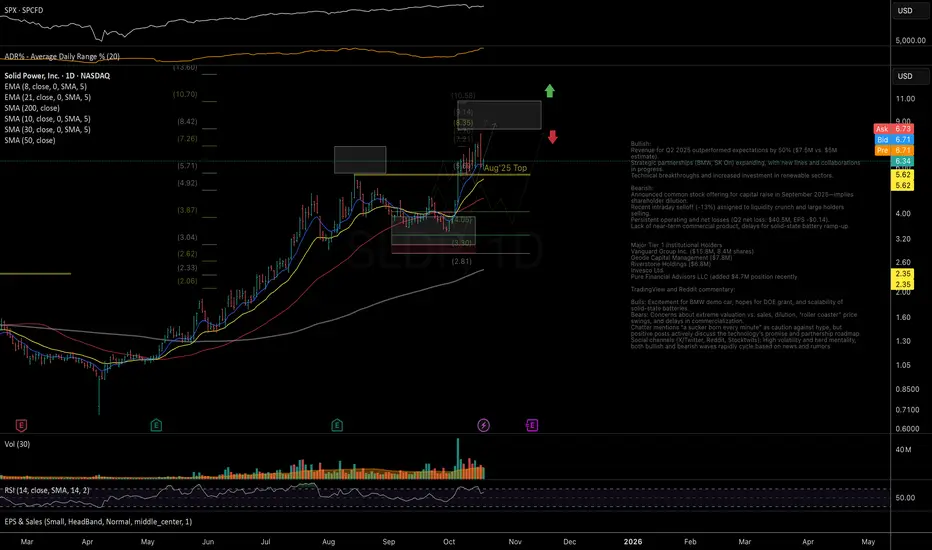Select the green up-arrow drawing on the chart
This screenshot has width=932, height=550.
550,91
